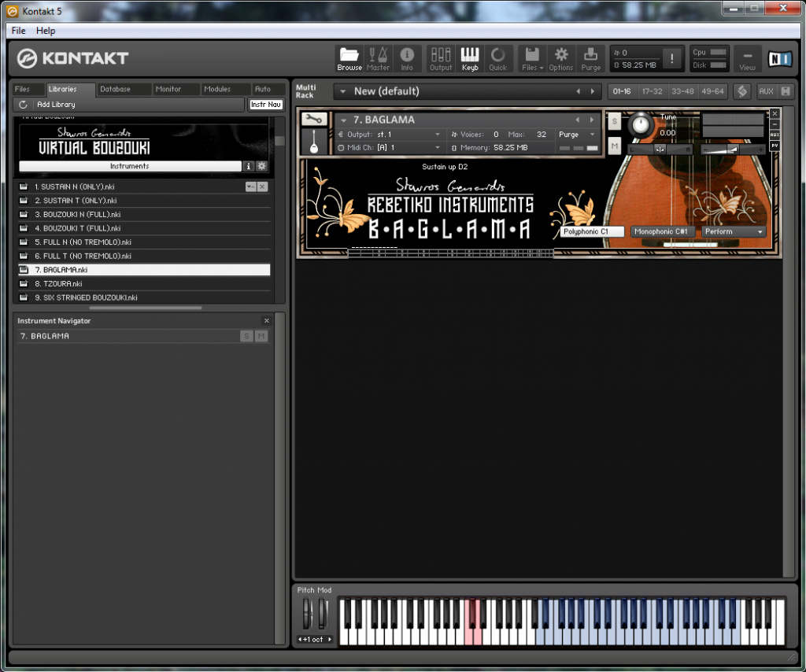This screenshot has height=672, width=806.
Task: Solo the 7. BAGLAMA instrument in rack header
Action: pyautogui.click(x=614, y=122)
